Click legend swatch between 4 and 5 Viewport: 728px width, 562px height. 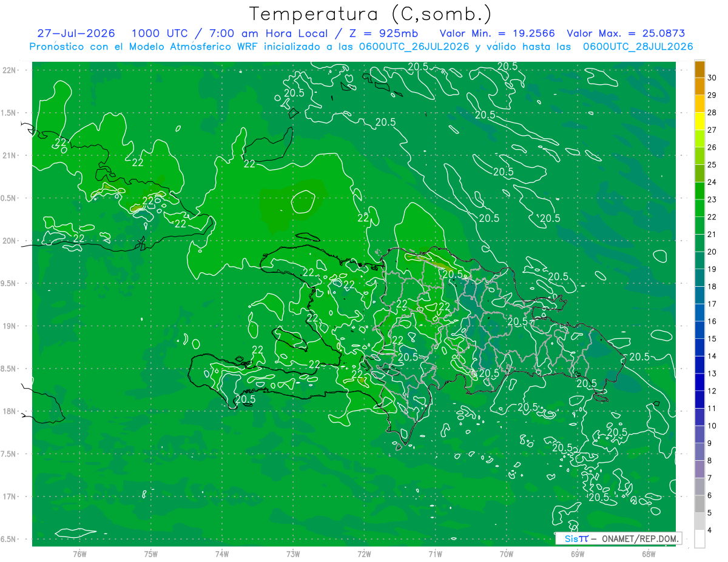pyautogui.click(x=699, y=521)
